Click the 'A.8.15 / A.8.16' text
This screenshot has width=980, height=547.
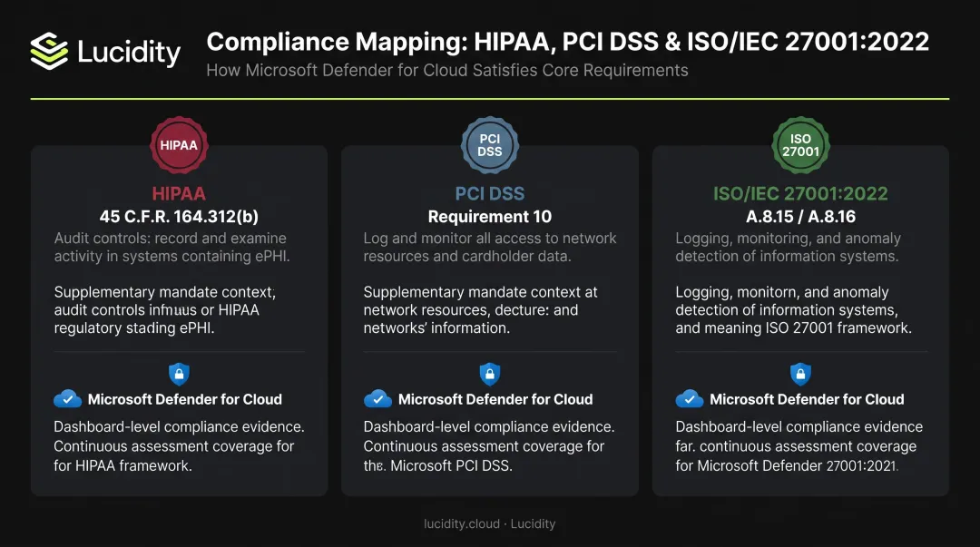point(800,216)
